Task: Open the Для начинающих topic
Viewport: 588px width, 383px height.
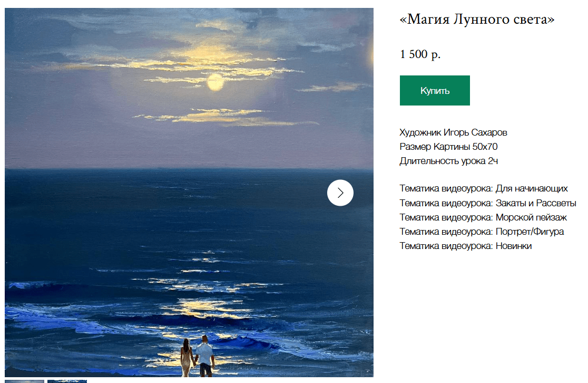Action: click(x=532, y=188)
